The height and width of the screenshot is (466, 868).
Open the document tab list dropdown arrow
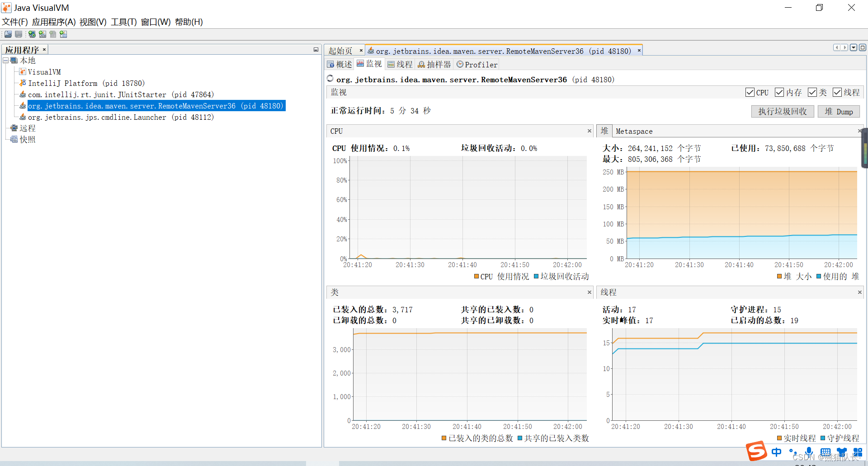click(854, 47)
